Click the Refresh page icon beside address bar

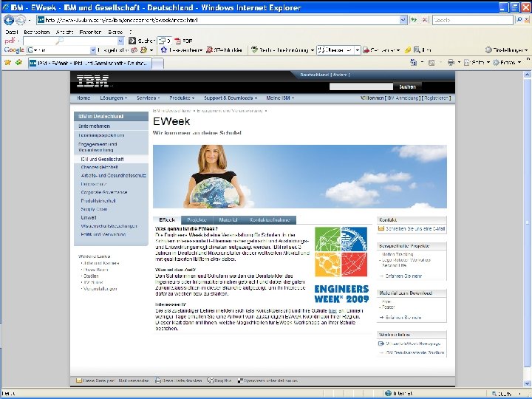click(x=414, y=20)
